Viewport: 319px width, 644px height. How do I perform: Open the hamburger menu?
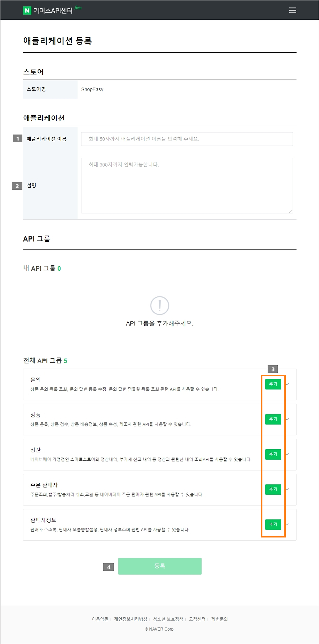coord(292,10)
